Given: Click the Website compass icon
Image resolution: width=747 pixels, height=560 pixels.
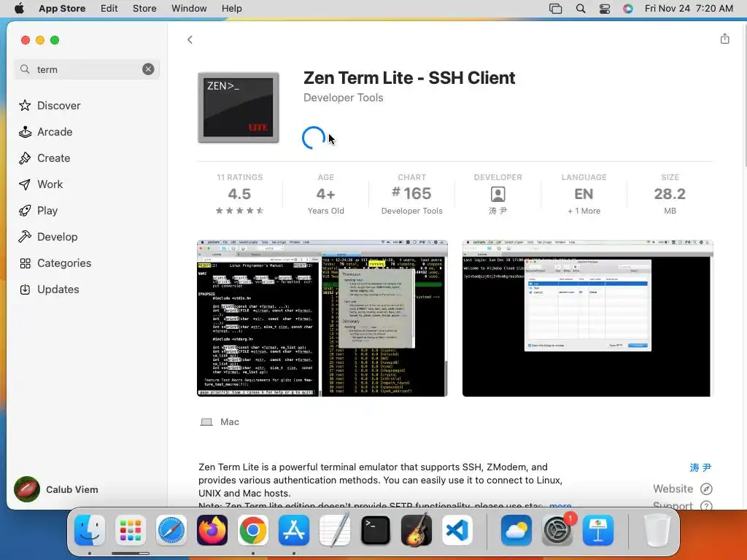Looking at the screenshot, I should coord(706,489).
